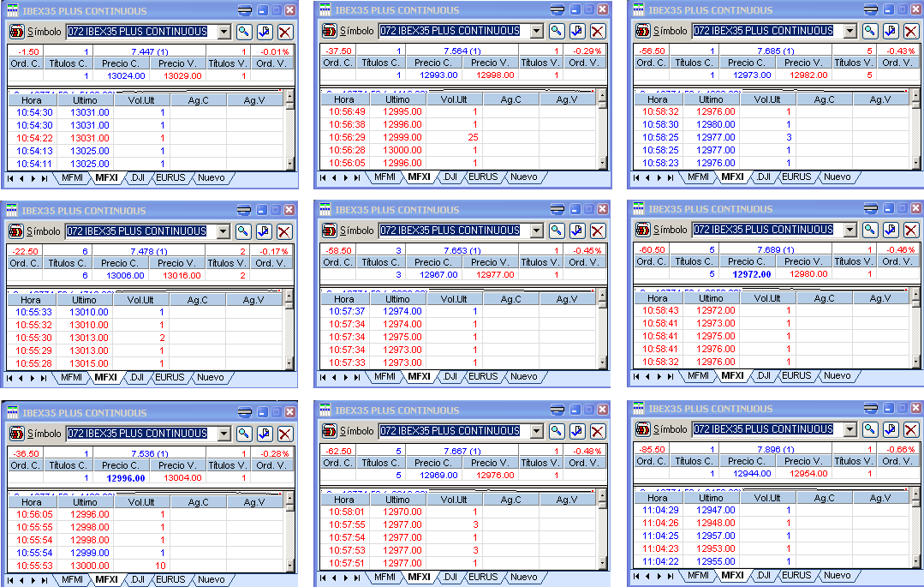The width and height of the screenshot is (924, 587).
Task: Click symbol field text in the -0.28% window
Action: [x=137, y=434]
